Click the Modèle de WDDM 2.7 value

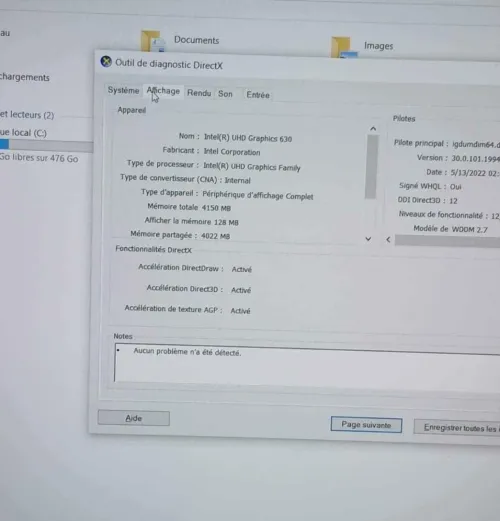470,229
